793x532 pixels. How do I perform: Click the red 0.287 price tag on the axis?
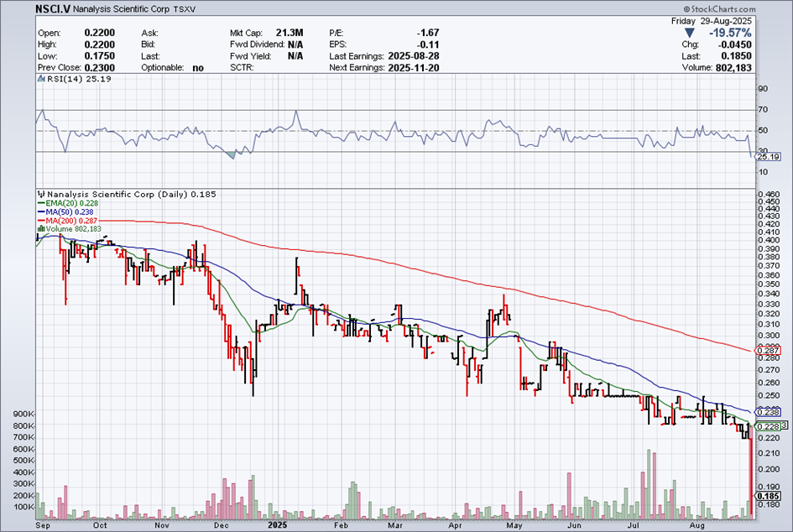coord(768,351)
